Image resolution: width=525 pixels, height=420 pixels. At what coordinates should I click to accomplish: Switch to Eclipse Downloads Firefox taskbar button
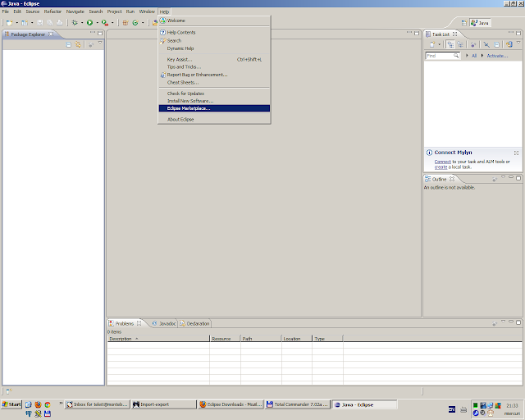tap(231, 404)
